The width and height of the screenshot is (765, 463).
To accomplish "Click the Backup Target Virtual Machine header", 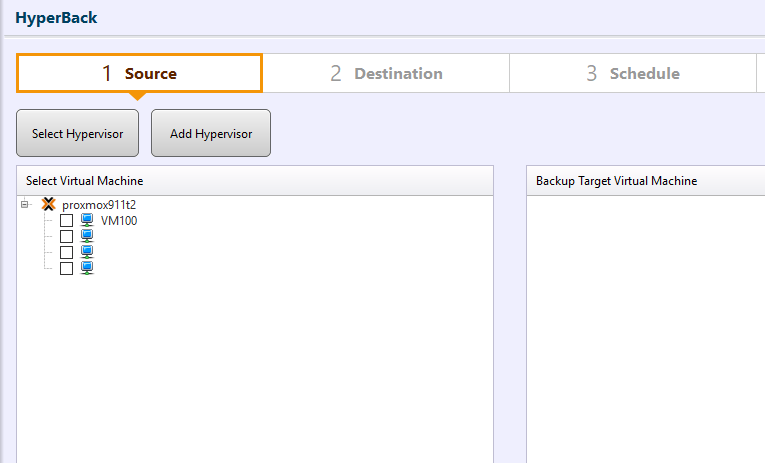I will (x=645, y=181).
